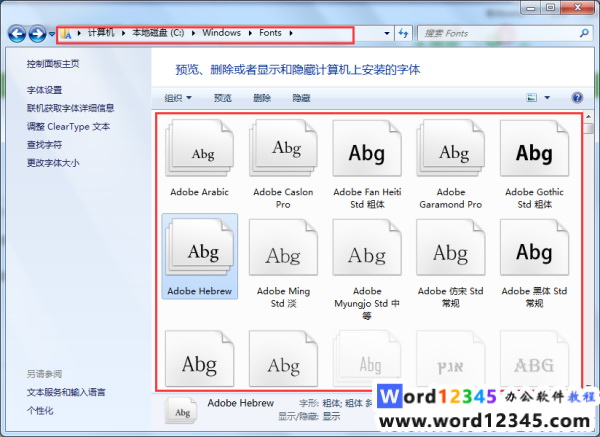Go back with the Back arrow button
Viewport: 600px width, 437px height.
point(17,34)
